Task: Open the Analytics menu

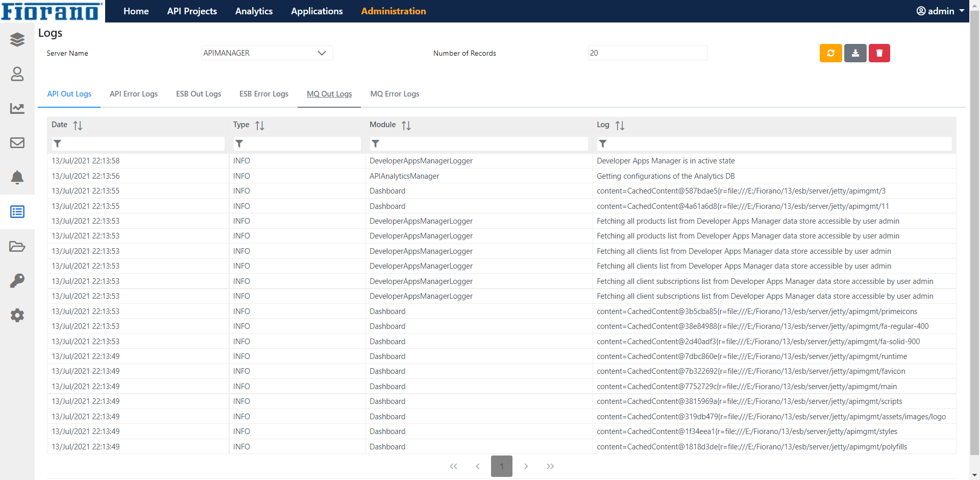Action: (x=254, y=11)
